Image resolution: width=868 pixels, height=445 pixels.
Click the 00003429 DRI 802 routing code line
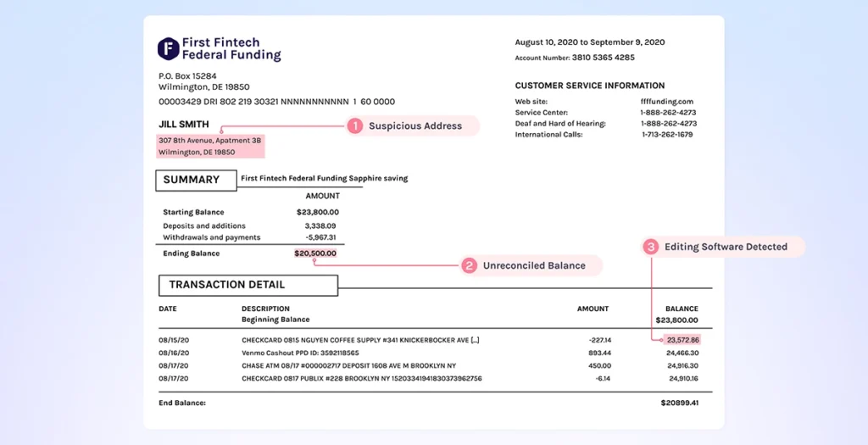(277, 102)
